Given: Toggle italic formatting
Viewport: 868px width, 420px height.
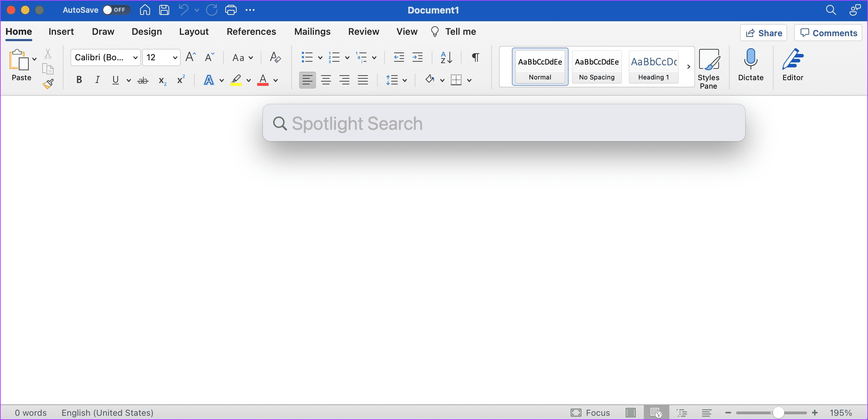Looking at the screenshot, I should tap(97, 80).
